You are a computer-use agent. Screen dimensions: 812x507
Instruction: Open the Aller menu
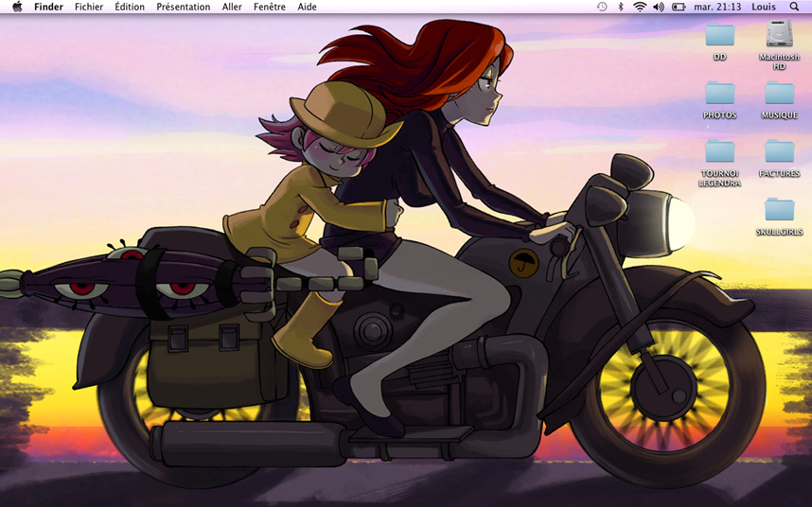click(x=232, y=7)
